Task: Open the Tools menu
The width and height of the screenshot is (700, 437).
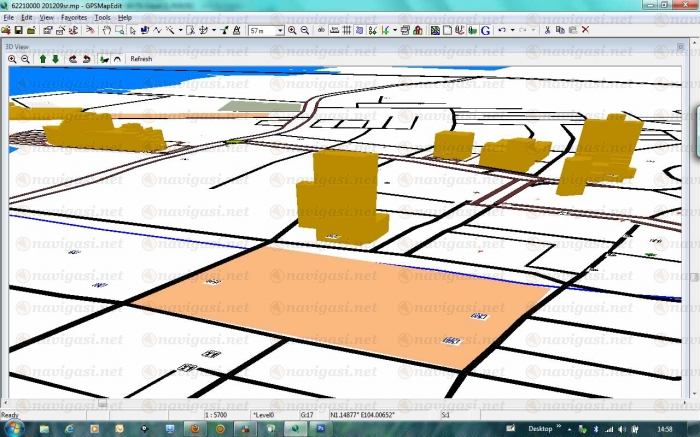Action: tap(102, 18)
